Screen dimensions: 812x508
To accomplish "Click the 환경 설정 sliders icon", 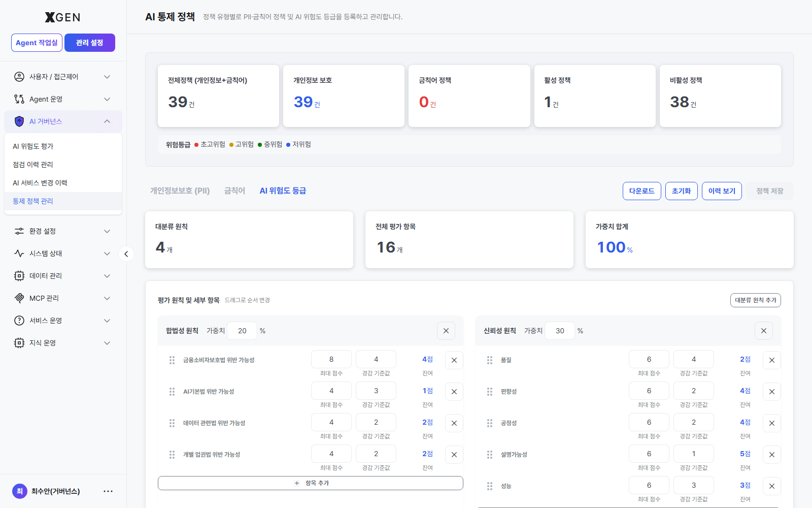I will click(x=19, y=231).
